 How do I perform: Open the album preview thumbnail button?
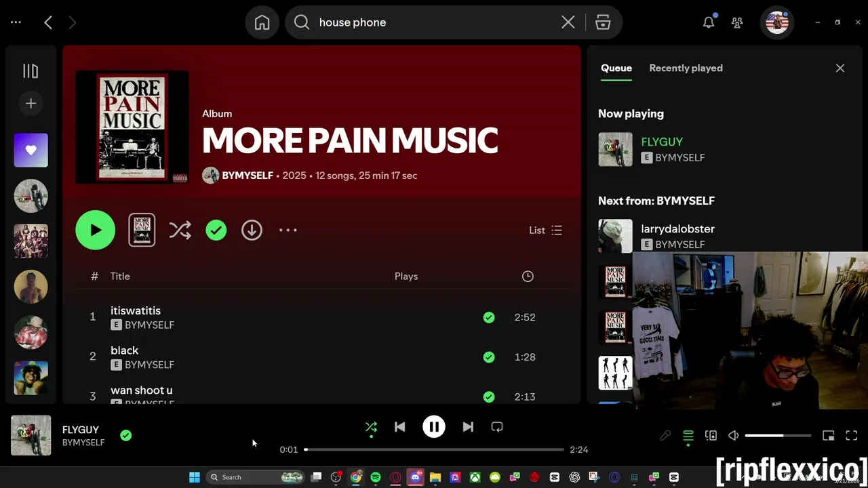coord(142,230)
